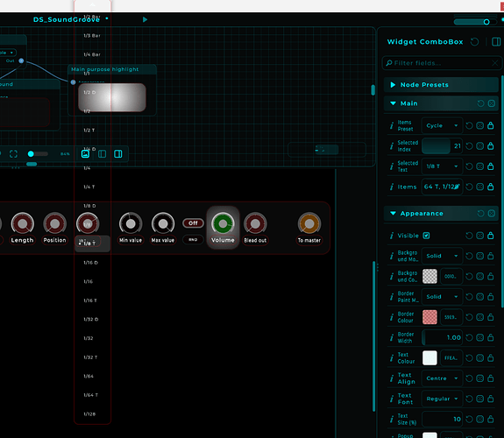Open info for the Items Preset field
This screenshot has height=438, width=504.
click(392, 125)
